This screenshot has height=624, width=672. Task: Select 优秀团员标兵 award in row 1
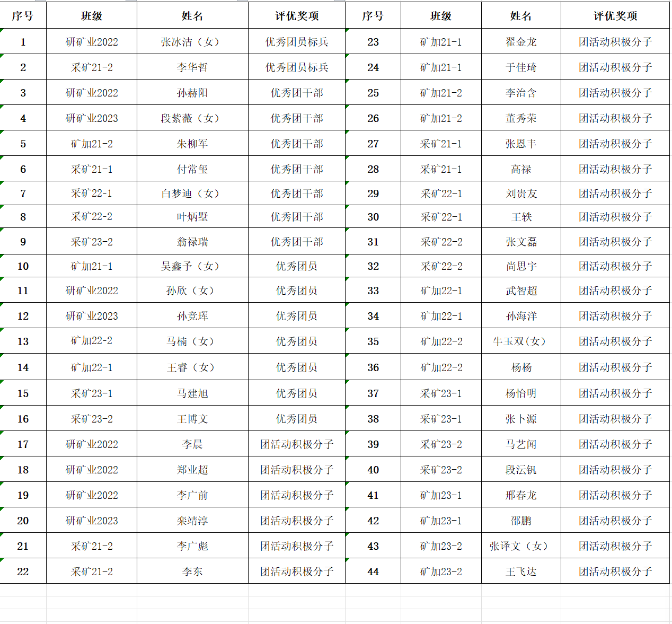(x=296, y=42)
